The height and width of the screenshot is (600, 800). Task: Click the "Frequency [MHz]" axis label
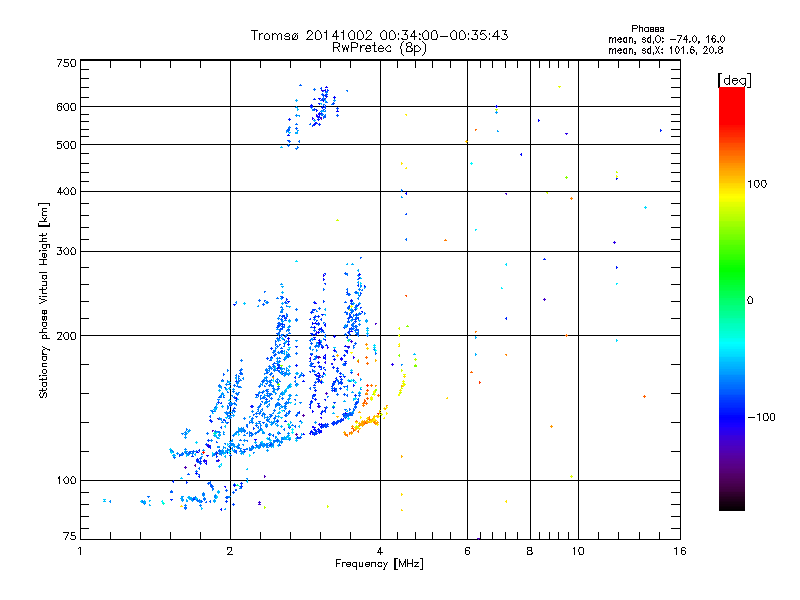379,564
